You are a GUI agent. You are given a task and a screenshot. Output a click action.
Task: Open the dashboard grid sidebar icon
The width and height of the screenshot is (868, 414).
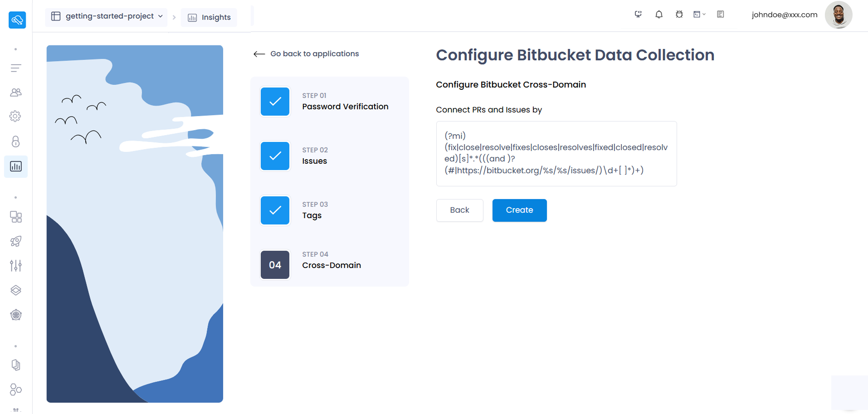(x=16, y=217)
